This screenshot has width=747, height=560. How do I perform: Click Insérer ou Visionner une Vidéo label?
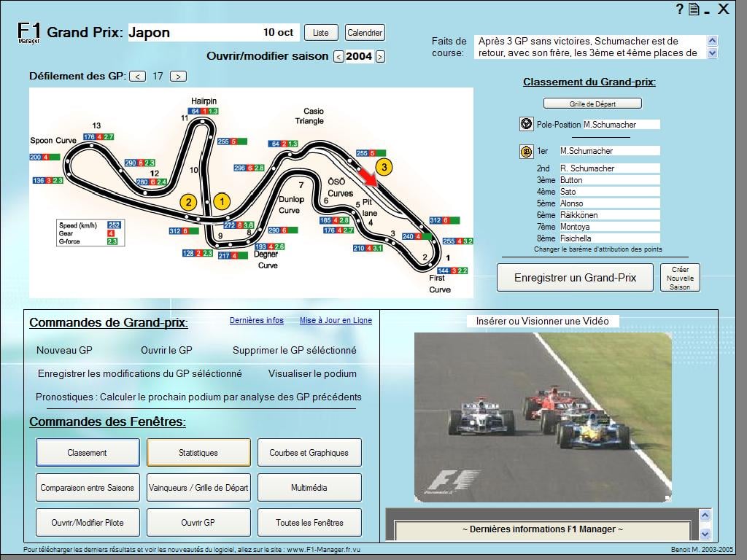(543, 322)
